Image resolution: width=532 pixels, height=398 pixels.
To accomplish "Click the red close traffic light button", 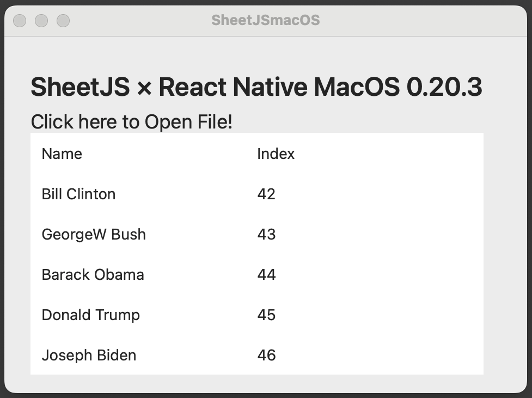I will pos(19,20).
